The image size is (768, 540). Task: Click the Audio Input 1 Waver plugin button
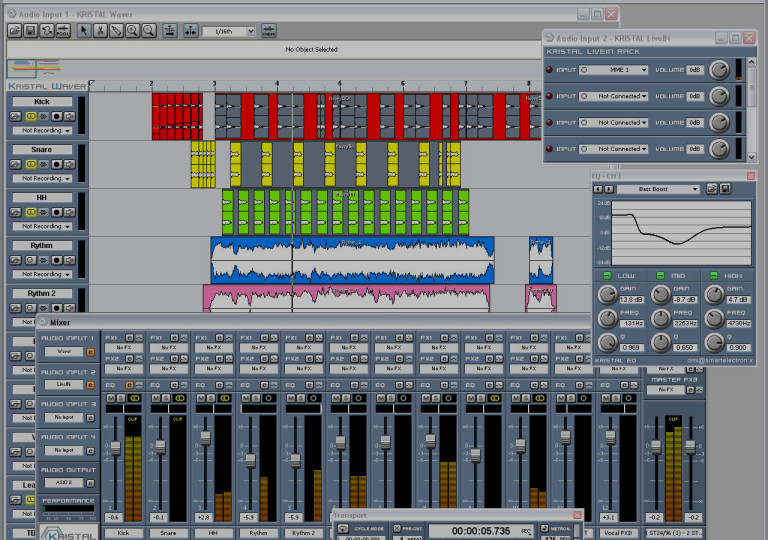click(64, 352)
